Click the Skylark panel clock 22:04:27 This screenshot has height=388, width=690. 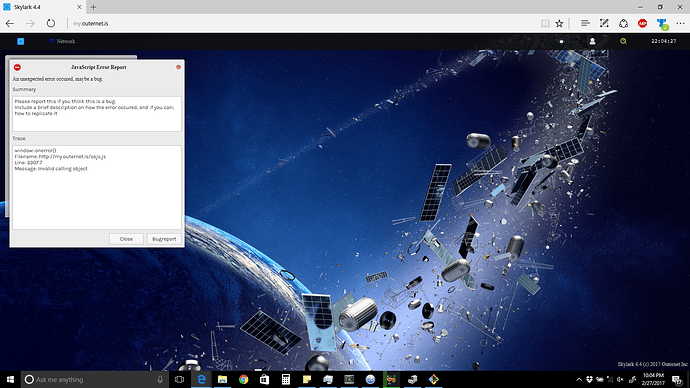[x=664, y=41]
